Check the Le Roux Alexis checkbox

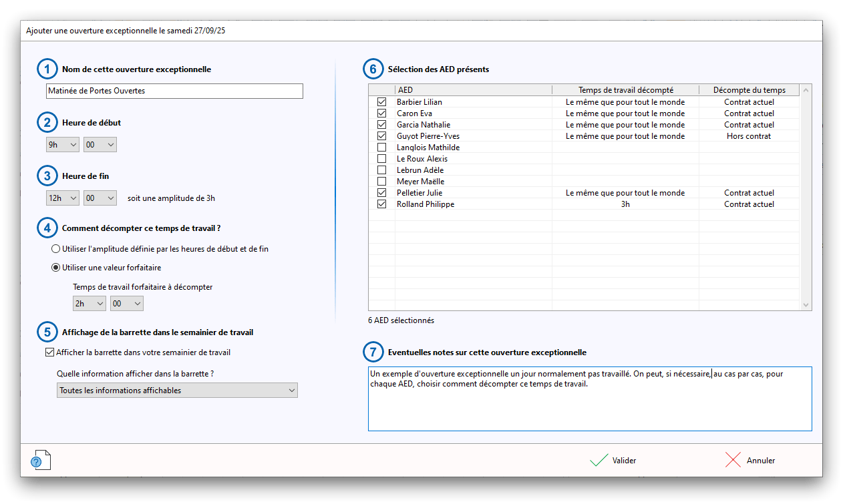(x=382, y=159)
